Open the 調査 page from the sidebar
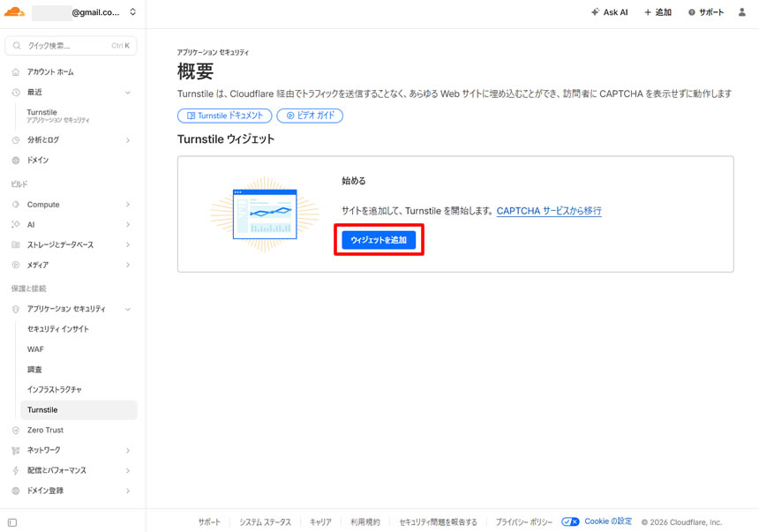The height and width of the screenshot is (532, 759). coord(34,369)
